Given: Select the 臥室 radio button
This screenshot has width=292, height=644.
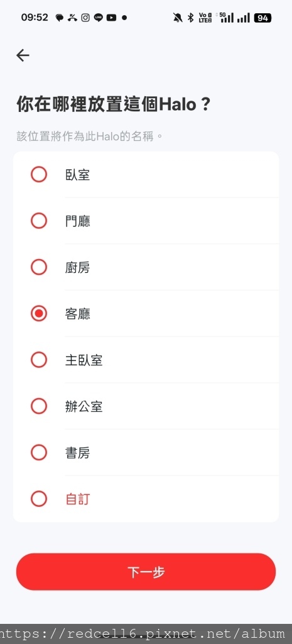Looking at the screenshot, I should (39, 175).
